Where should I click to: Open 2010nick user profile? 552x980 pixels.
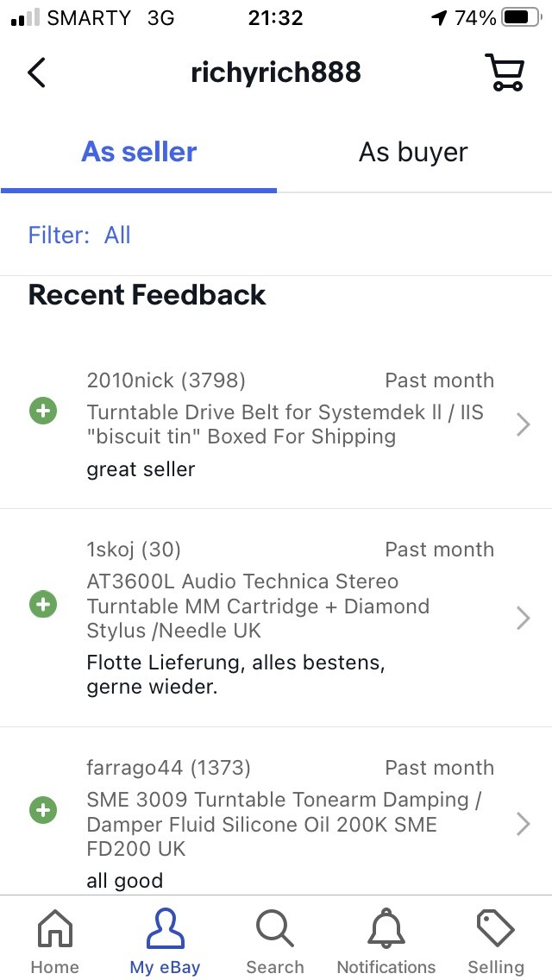(x=166, y=380)
